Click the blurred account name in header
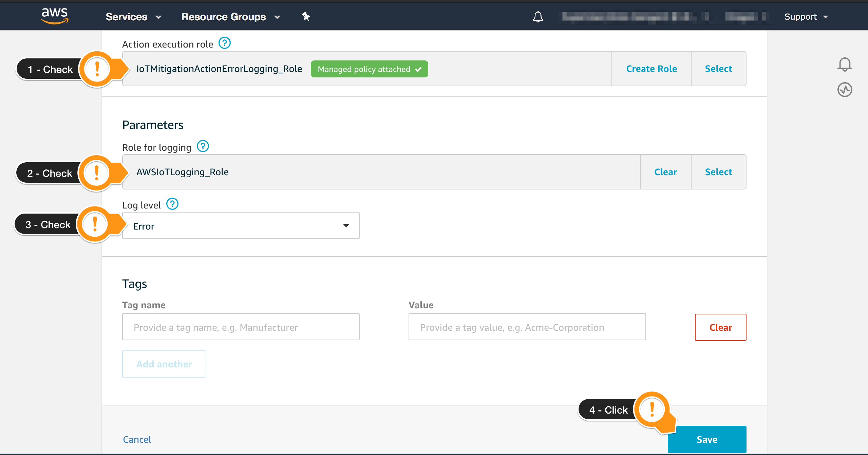The image size is (868, 455). [x=636, y=17]
